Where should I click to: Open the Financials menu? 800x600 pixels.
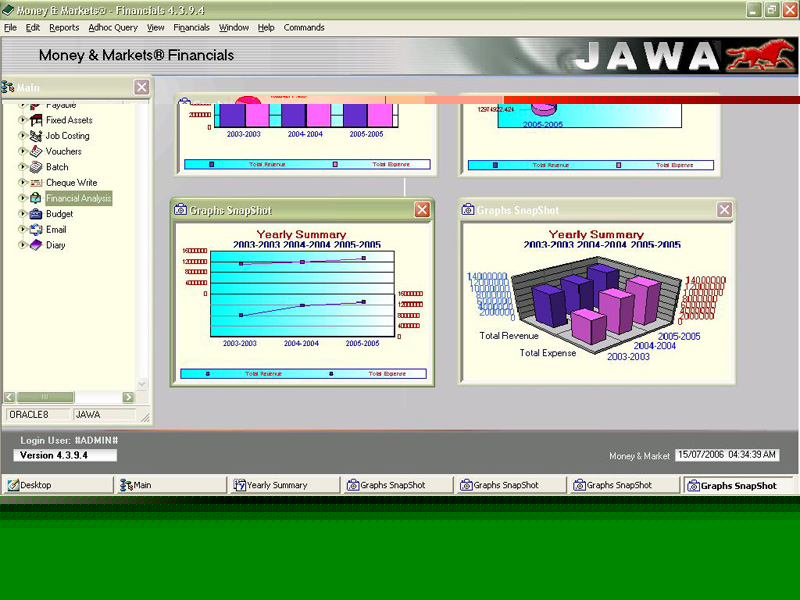pyautogui.click(x=191, y=28)
